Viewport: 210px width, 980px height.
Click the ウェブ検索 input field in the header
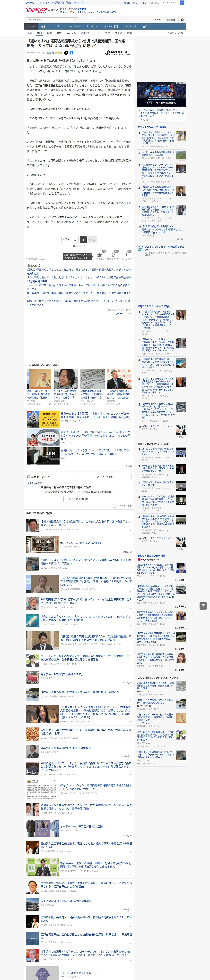tap(155, 3)
